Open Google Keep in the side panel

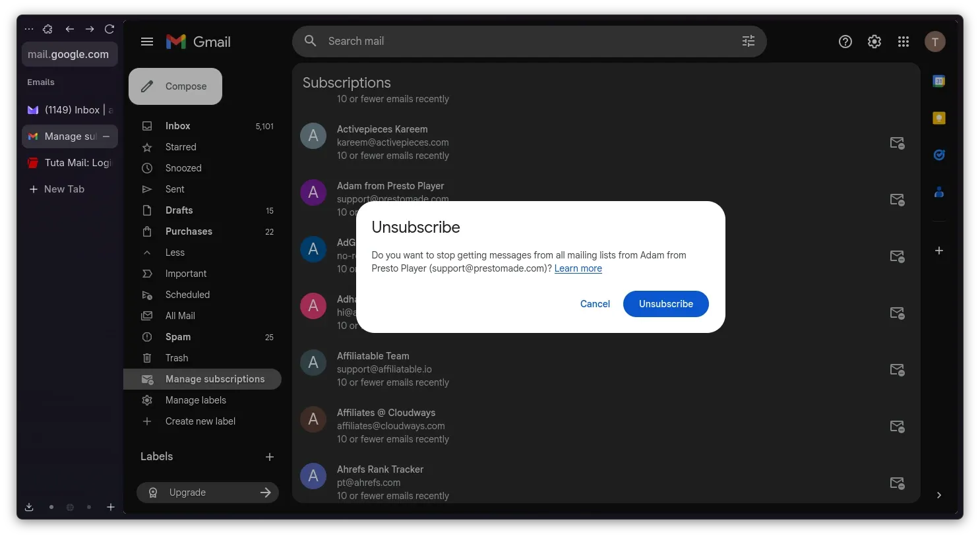point(938,117)
